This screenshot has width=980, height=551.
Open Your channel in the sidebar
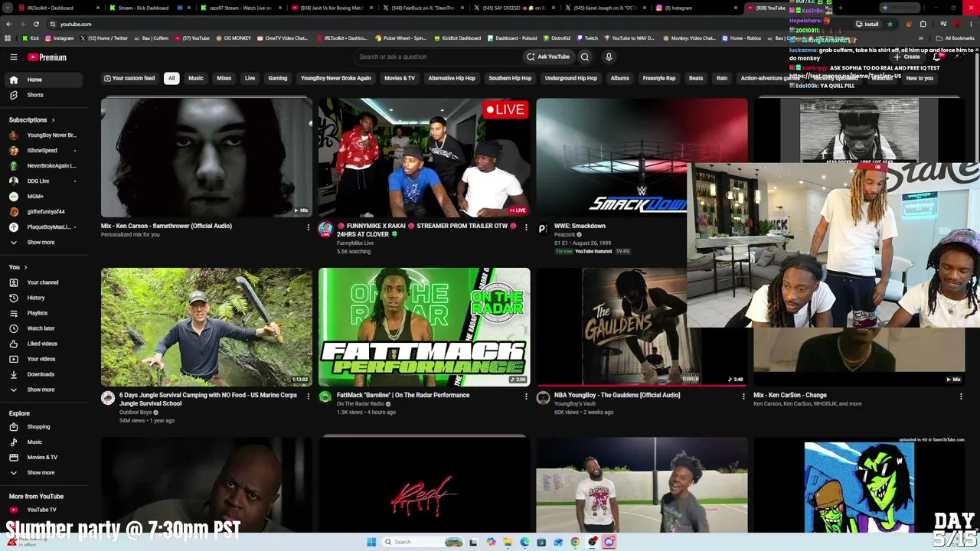(x=43, y=282)
